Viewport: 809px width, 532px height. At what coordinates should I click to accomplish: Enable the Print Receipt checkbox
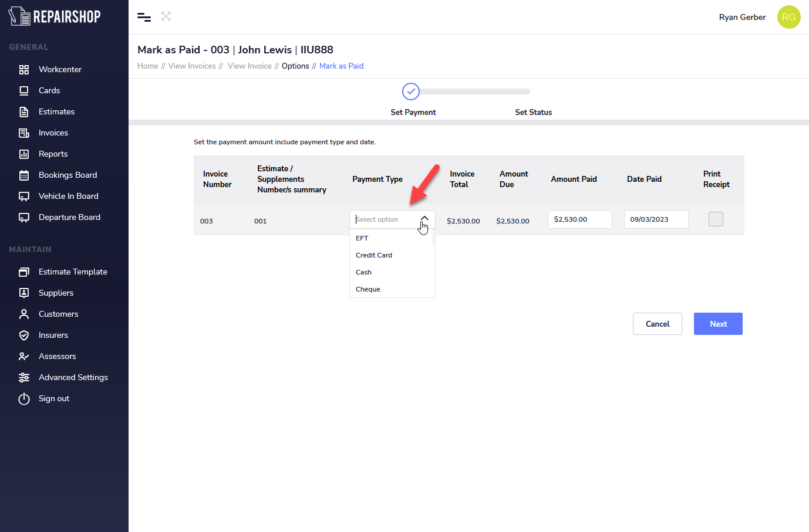point(716,219)
